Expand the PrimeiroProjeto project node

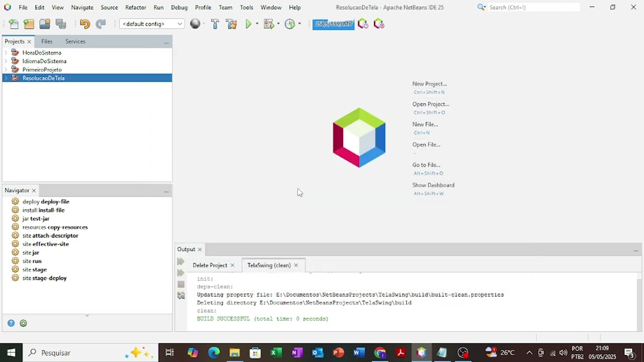click(6, 70)
